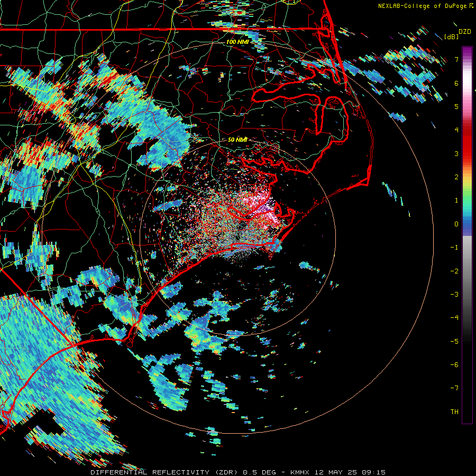Click the [dB] unit label

452,36
